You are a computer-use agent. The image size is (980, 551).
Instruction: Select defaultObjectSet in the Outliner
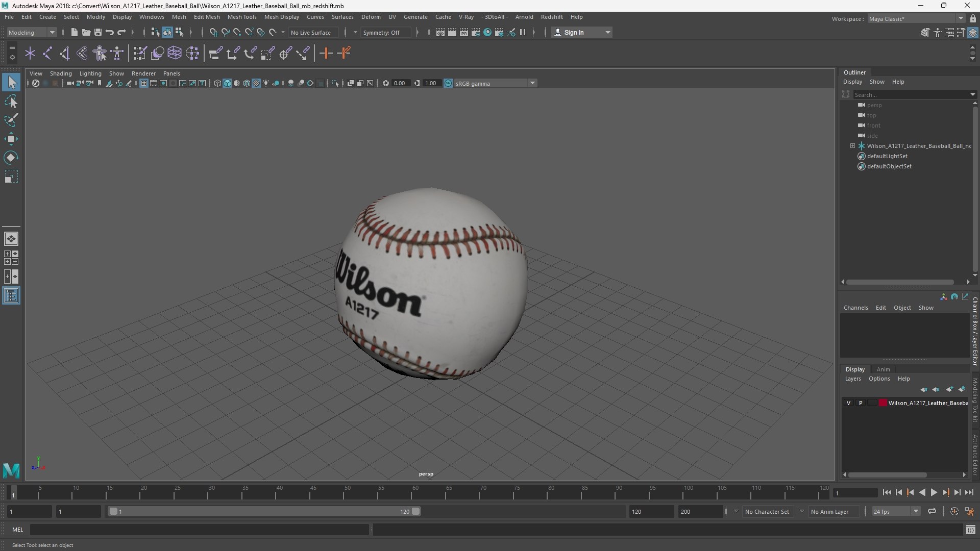(x=889, y=166)
